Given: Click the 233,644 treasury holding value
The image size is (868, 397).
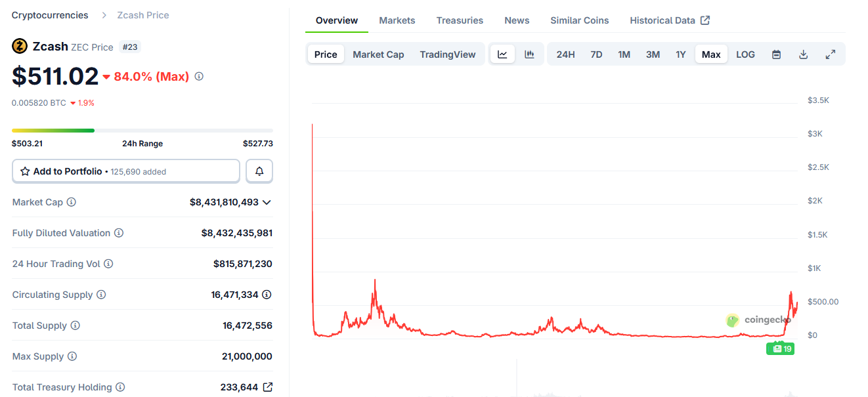Looking at the screenshot, I should pos(239,387).
